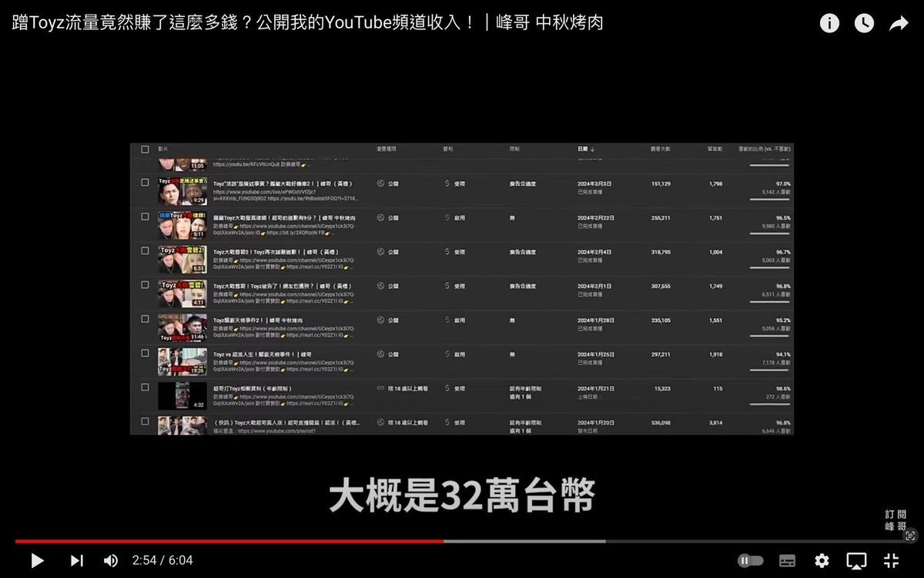Click the view count 307,555
Screen dimensions: 924x578
[x=661, y=286]
